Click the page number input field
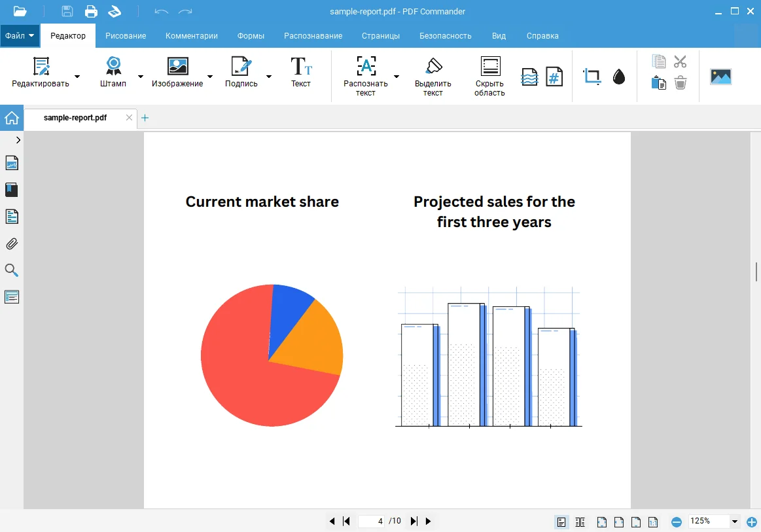 (372, 522)
